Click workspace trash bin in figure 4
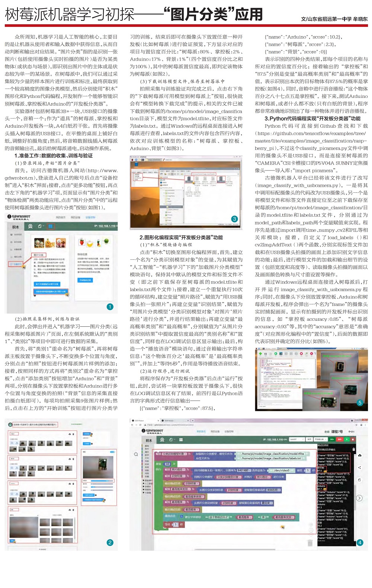Image resolution: width=372 pixels, height=588 pixels. (310, 543)
